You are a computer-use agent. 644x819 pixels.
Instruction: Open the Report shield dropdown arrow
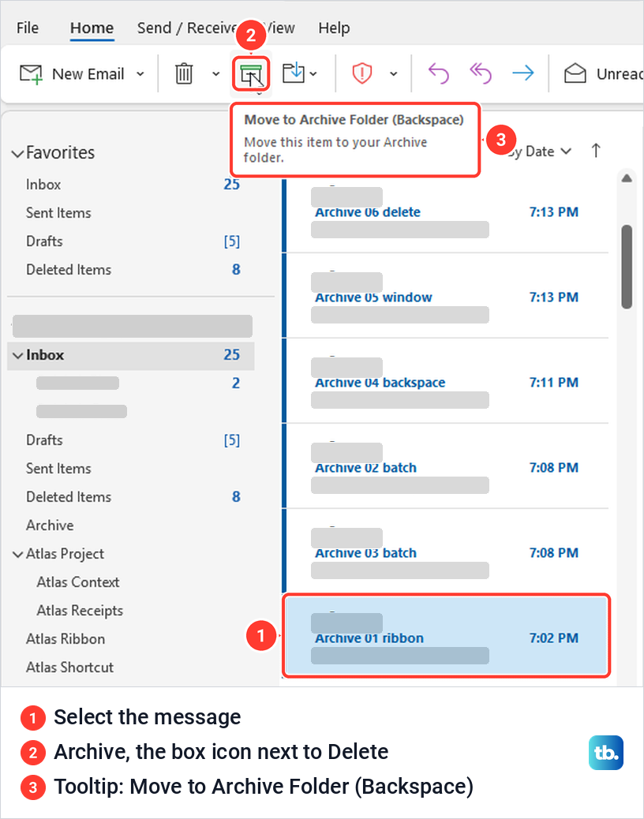tap(393, 74)
